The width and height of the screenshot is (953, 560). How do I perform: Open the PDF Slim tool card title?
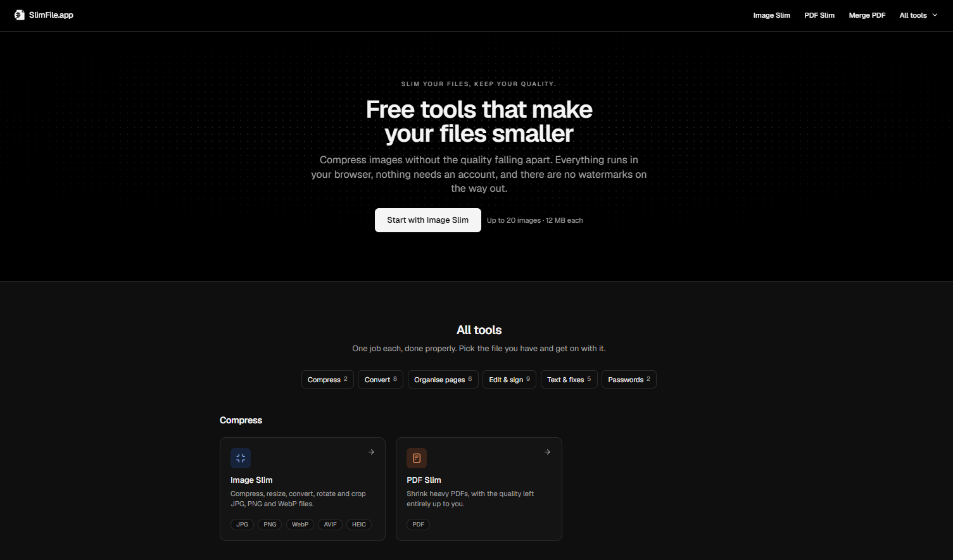pos(424,480)
